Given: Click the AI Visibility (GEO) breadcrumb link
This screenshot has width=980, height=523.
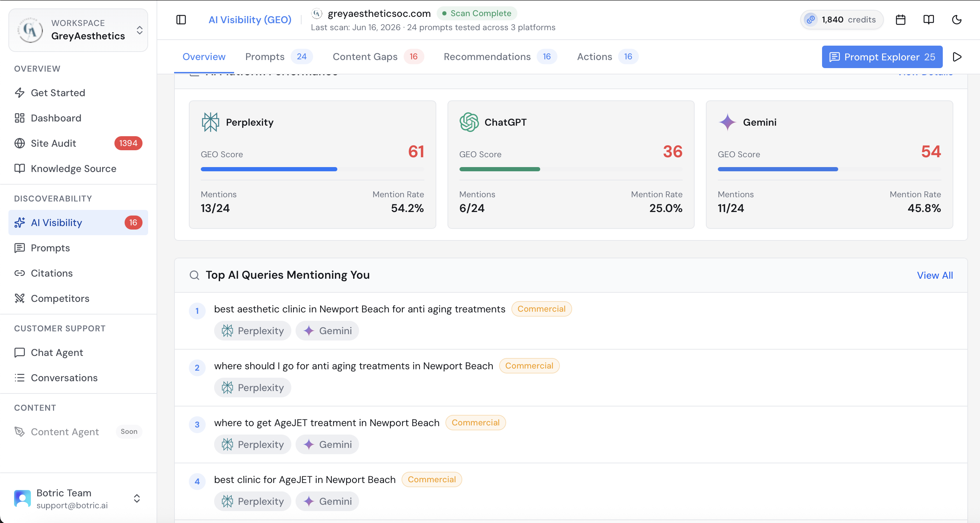Looking at the screenshot, I should coord(250,20).
